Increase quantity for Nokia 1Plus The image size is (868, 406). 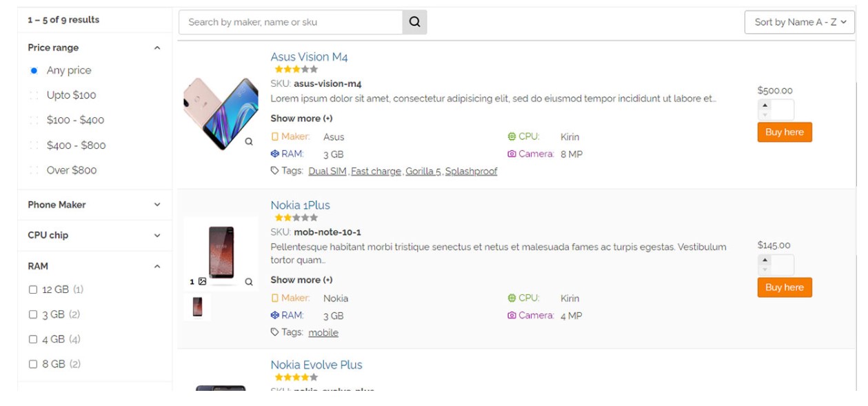point(765,261)
